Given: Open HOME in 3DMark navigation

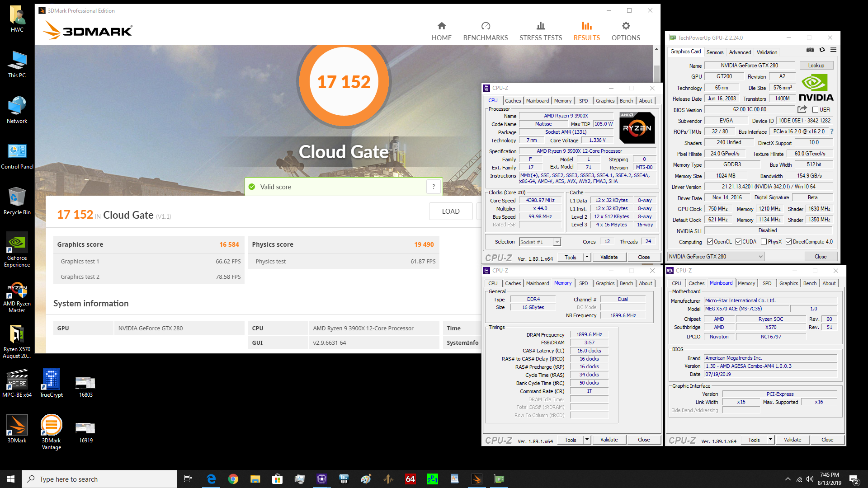Looking at the screenshot, I should coord(441,31).
